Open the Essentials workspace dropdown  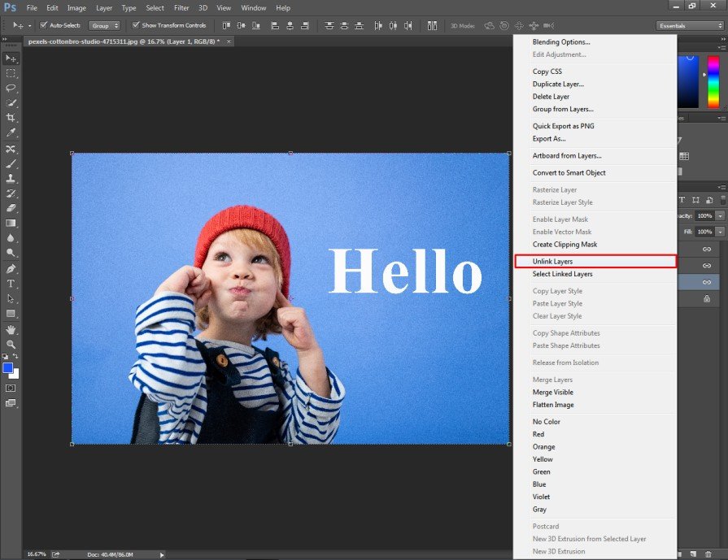(687, 25)
